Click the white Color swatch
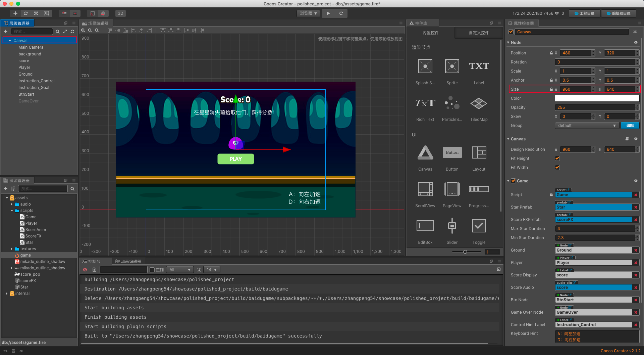 tap(597, 98)
